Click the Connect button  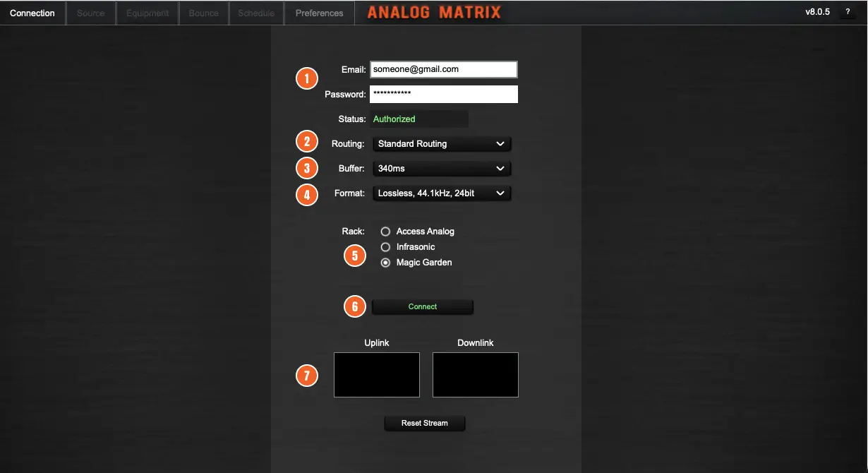[x=423, y=306]
